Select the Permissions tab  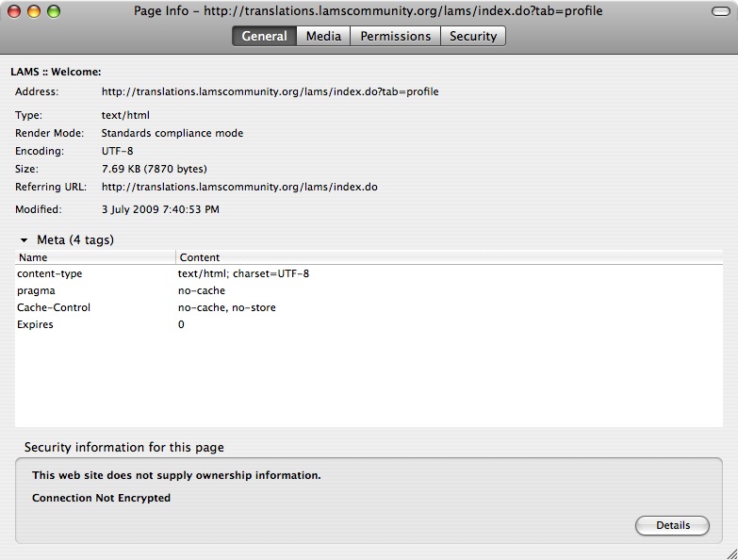pyautogui.click(x=395, y=36)
